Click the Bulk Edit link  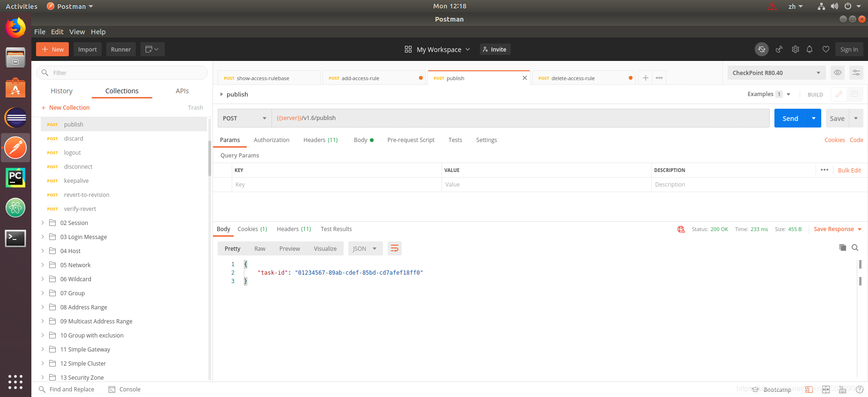849,170
